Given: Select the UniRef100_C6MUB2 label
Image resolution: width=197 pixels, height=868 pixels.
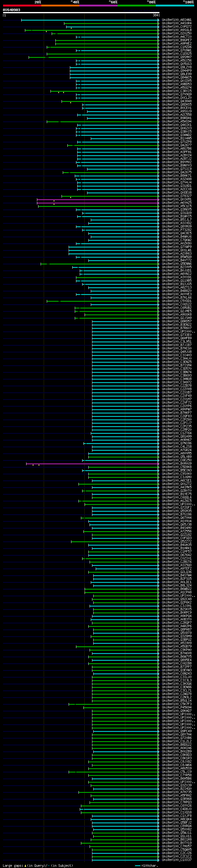Looking at the screenshot, I should coord(176,308).
